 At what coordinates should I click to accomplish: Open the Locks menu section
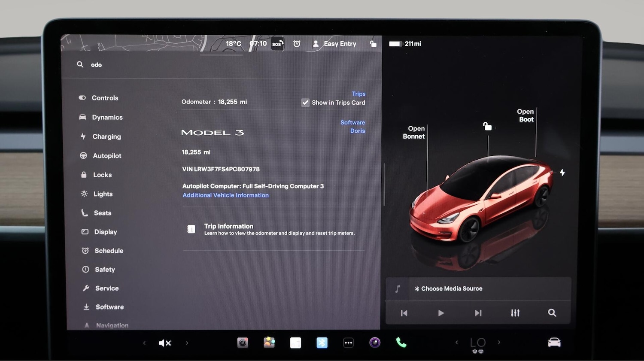[97, 175]
